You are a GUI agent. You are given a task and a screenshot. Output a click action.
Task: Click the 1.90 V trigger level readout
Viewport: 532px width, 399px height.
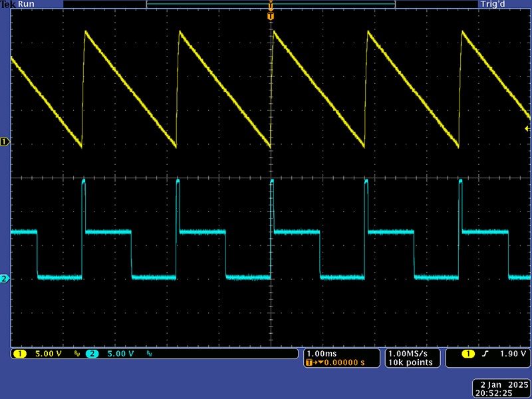pyautogui.click(x=512, y=354)
